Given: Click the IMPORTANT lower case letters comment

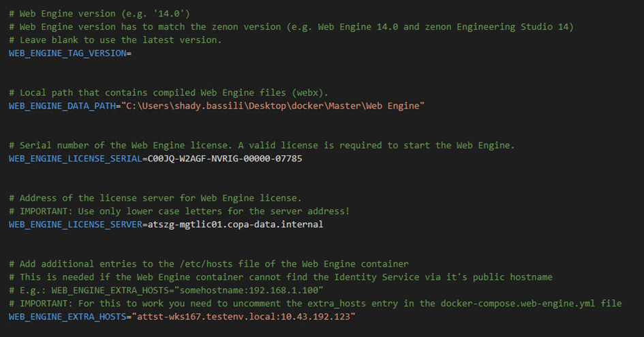Looking at the screenshot, I should (179, 211).
